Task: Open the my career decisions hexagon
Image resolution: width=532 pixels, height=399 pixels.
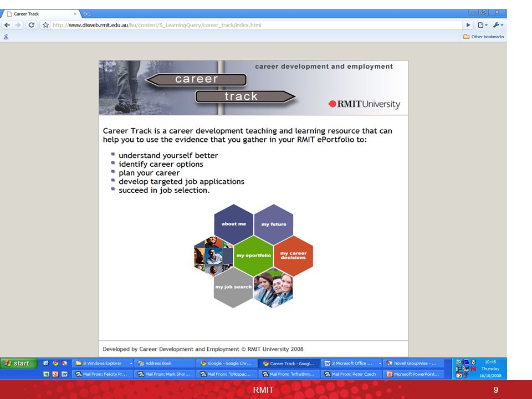Action: 294,255
